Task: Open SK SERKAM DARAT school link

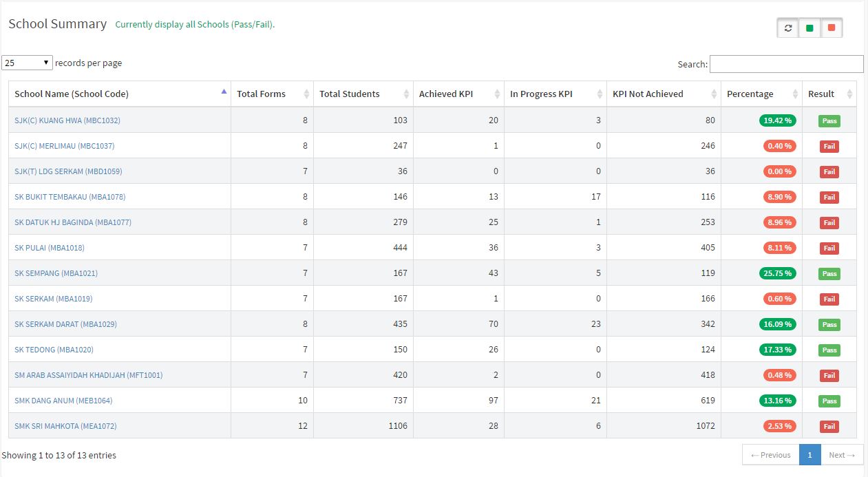Action: [x=65, y=324]
